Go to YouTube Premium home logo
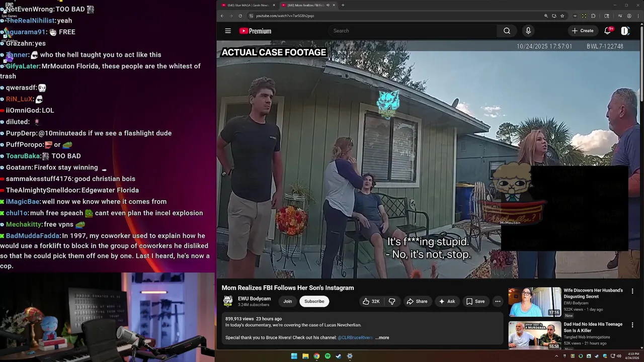This screenshot has width=644, height=362. coord(255,31)
